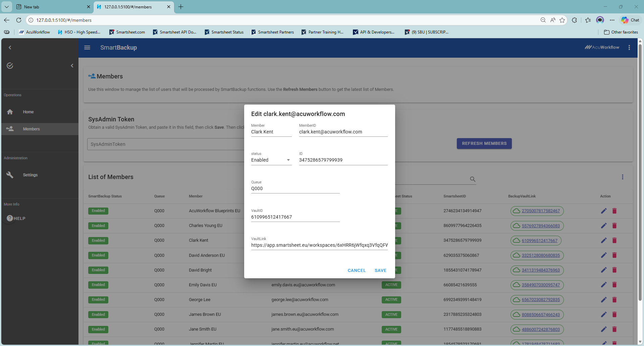Open vault link 2705007817582467

coord(540,211)
